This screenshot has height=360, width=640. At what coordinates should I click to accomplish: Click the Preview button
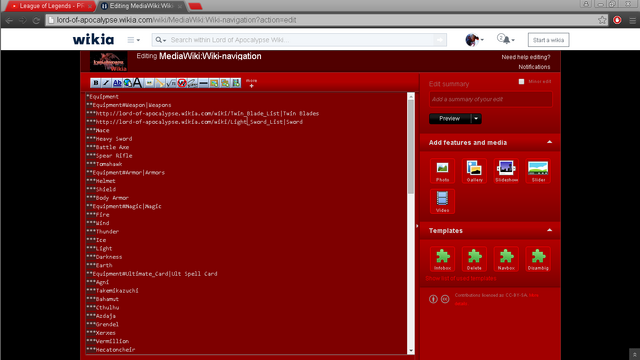[450, 119]
